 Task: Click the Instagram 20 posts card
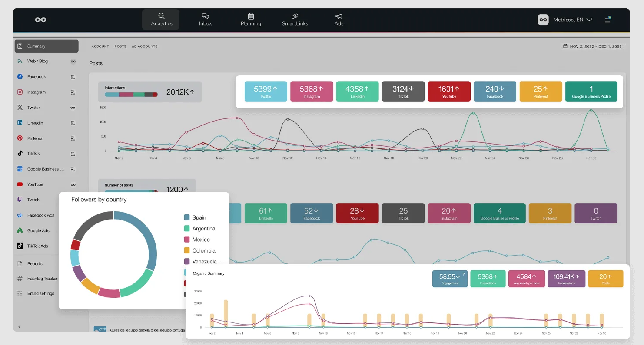click(x=449, y=213)
